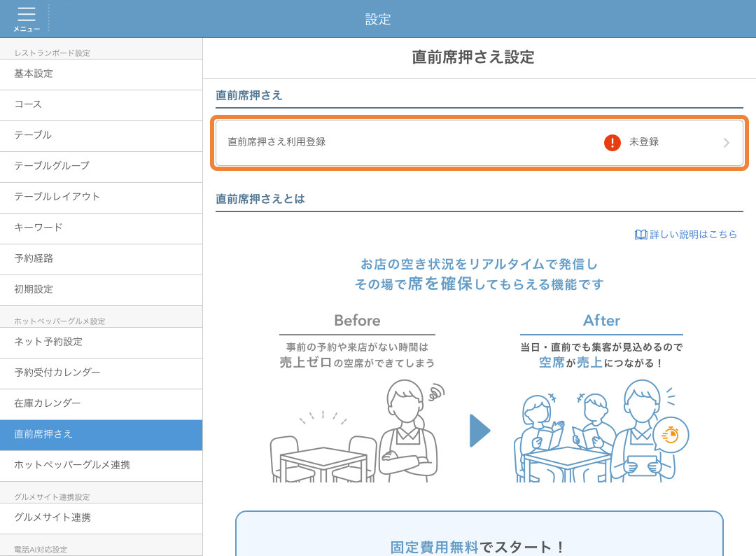Expand the 直前席押さえ利用登録 chevron arrow
Screen dimensions: 756x556
click(726, 143)
